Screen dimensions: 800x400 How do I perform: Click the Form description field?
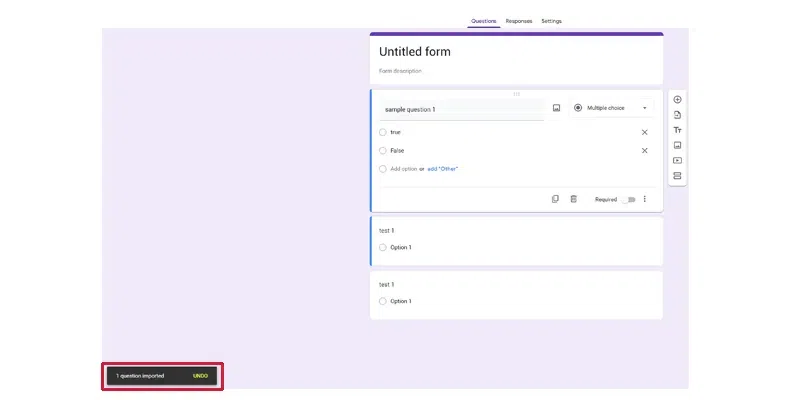[x=401, y=71]
